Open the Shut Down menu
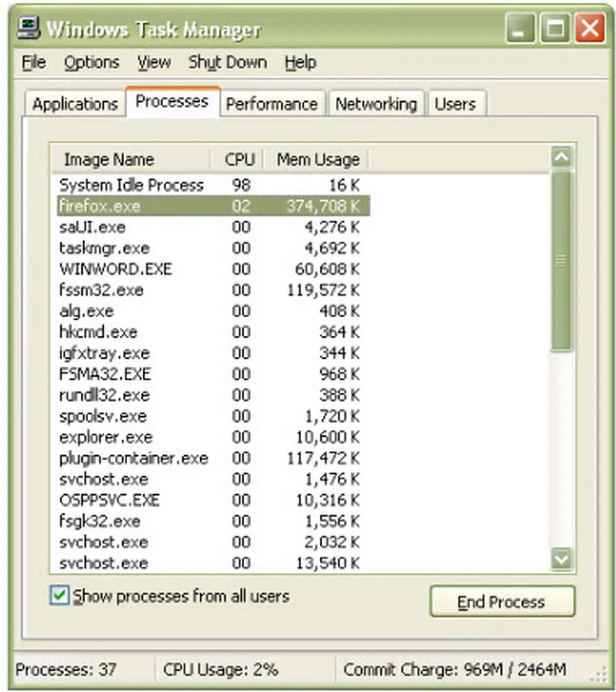 click(x=227, y=63)
